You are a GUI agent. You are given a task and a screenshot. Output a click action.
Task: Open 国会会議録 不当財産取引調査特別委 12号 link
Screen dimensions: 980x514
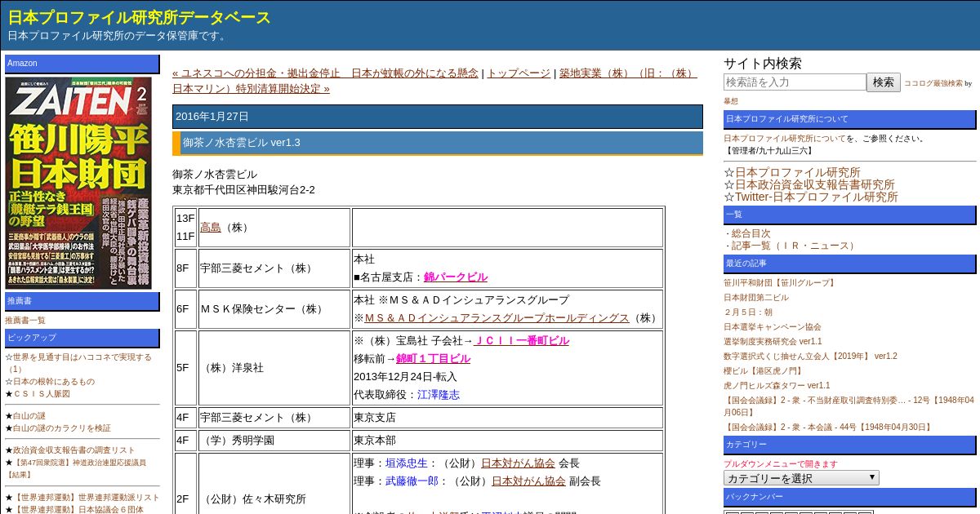pos(849,406)
